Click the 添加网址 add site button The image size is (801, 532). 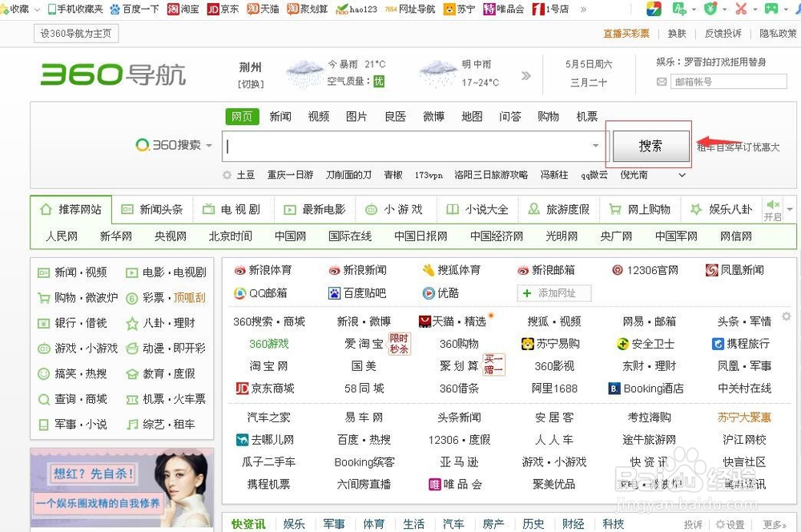[554, 293]
